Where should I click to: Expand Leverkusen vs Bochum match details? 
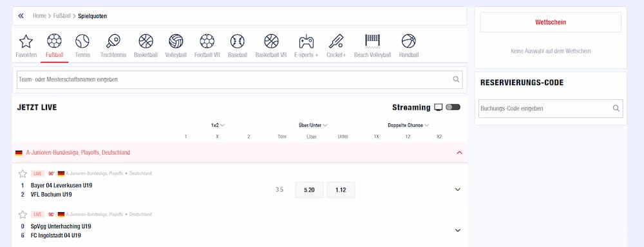[457, 190]
